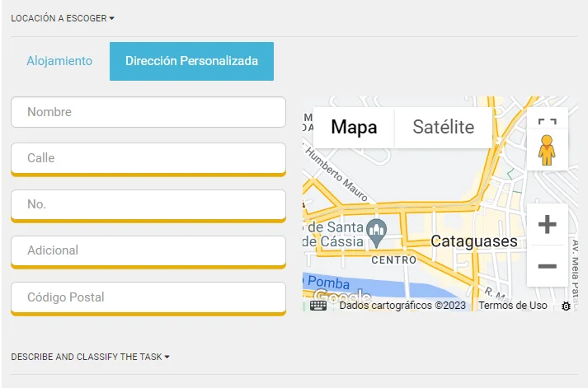This screenshot has width=588, height=388.
Task: Click the Street View pegman icon
Action: [x=547, y=151]
